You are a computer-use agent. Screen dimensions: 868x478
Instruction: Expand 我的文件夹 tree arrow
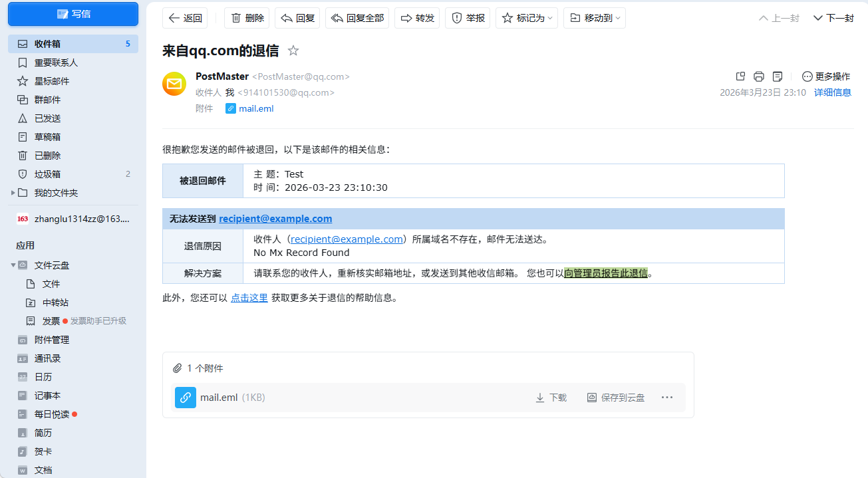(13, 193)
